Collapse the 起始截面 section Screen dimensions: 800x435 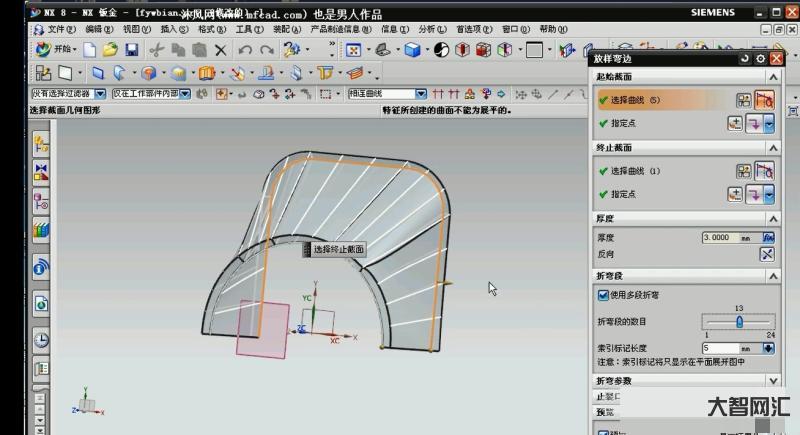(772, 77)
